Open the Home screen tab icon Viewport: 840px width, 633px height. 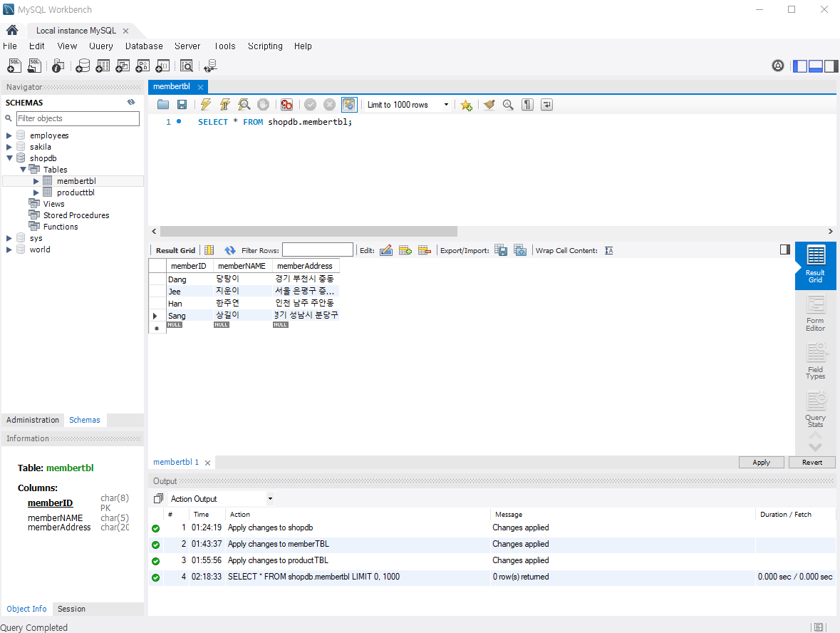coord(12,30)
